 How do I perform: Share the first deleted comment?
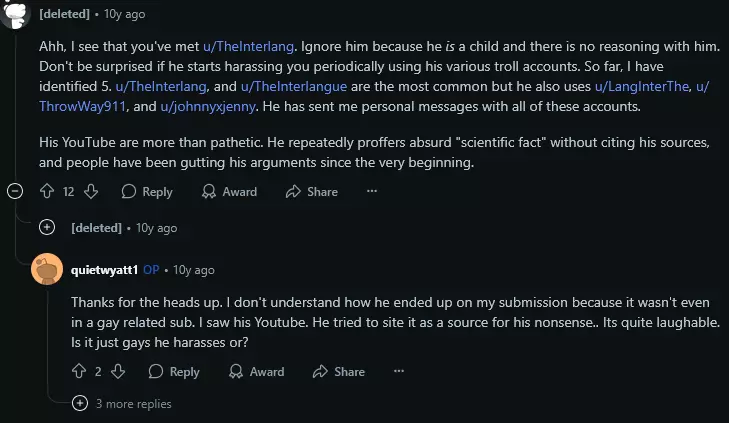point(312,191)
